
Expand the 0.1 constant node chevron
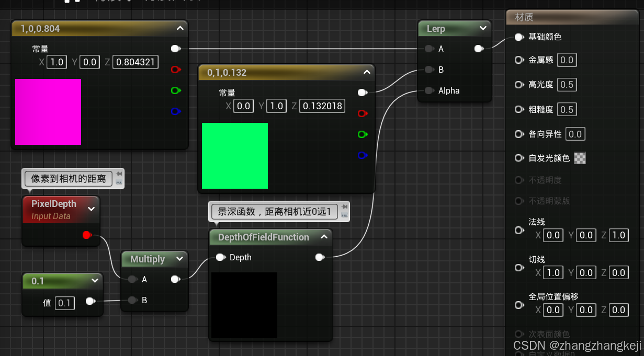[x=95, y=281]
